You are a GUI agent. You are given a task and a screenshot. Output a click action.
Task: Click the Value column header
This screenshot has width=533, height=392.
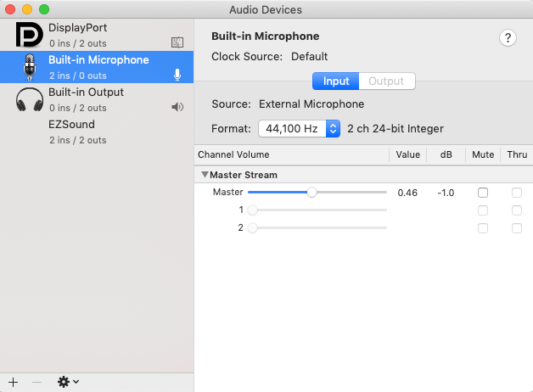pyautogui.click(x=407, y=155)
